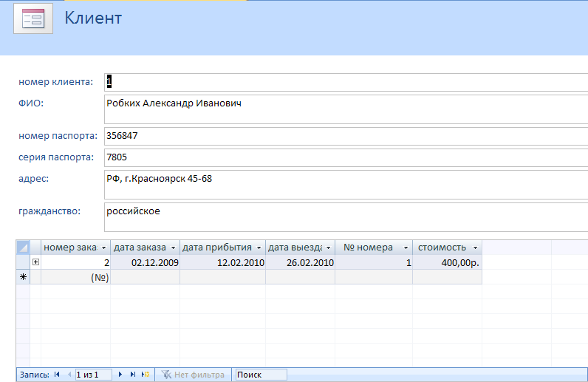The image size is (588, 382).
Task: Click the Клиент form title
Action: (x=93, y=18)
